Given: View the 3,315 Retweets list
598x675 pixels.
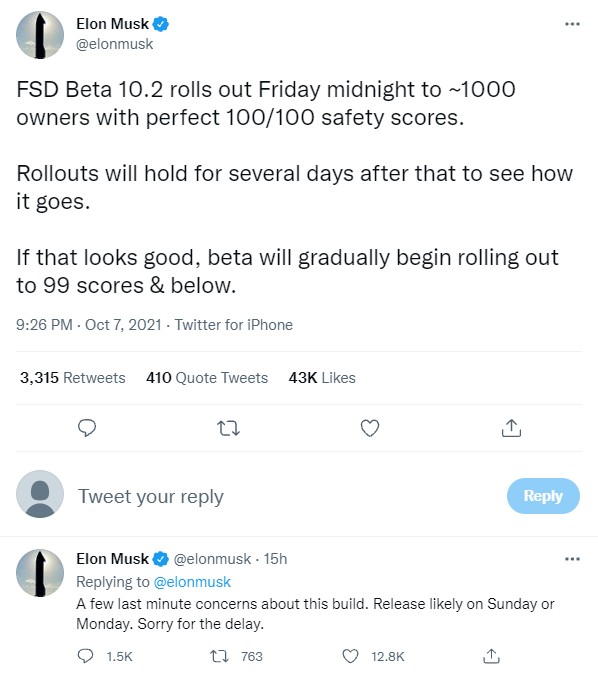Looking at the screenshot, I should (72, 378).
